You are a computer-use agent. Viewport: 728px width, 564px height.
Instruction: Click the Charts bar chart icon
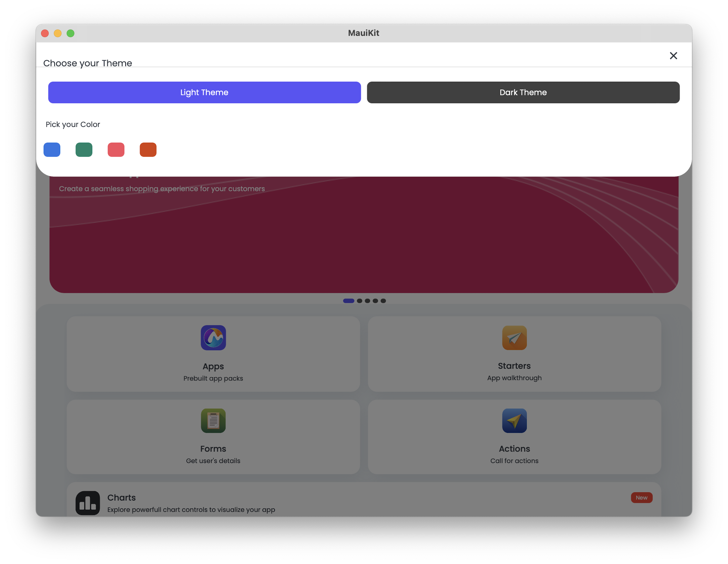tap(87, 502)
